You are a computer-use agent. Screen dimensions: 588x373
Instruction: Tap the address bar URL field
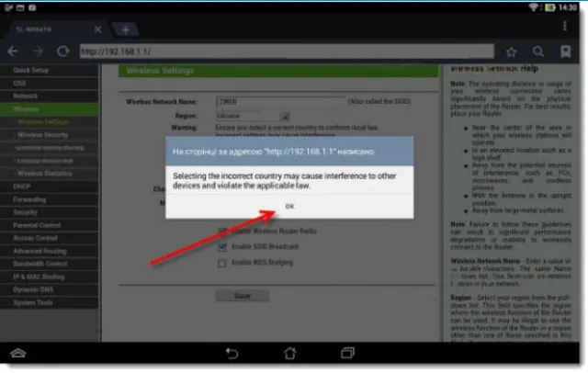287,51
